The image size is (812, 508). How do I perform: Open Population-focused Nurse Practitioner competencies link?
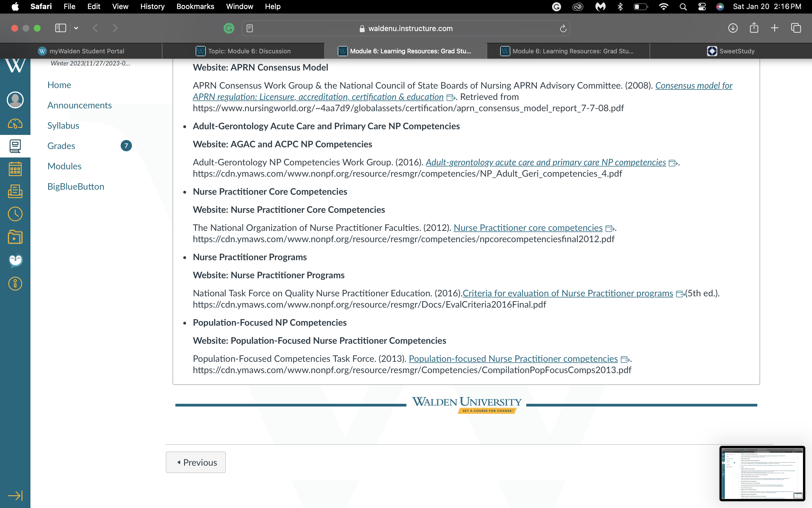pyautogui.click(x=513, y=359)
